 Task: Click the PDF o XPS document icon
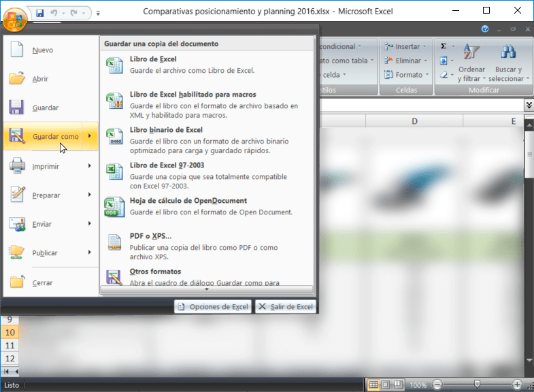114,242
